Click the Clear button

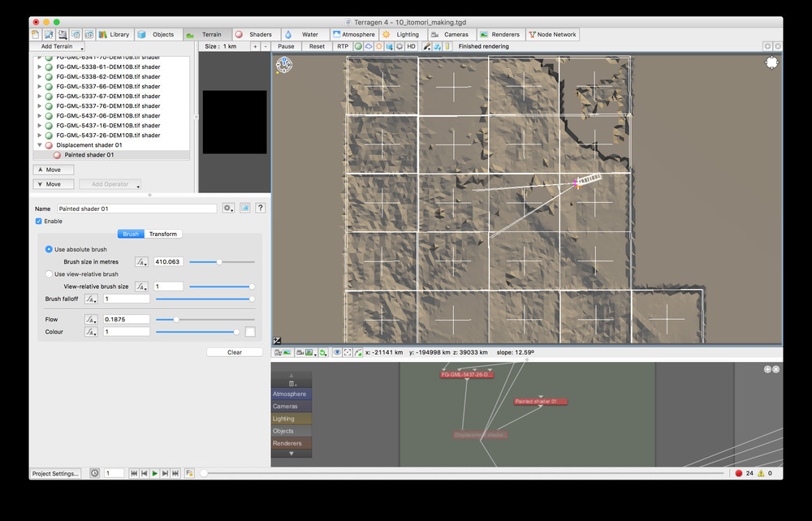click(x=235, y=352)
